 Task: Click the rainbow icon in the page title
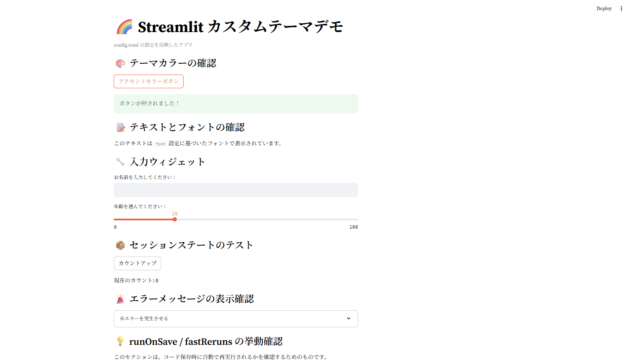(124, 26)
